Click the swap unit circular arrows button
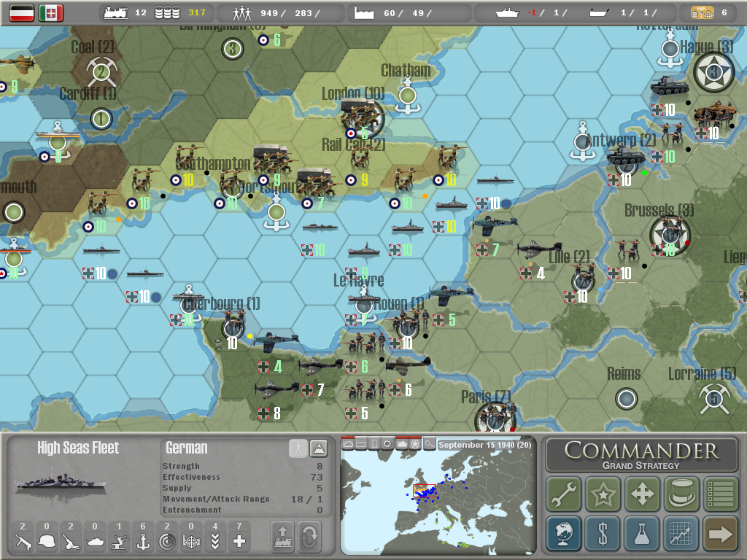The height and width of the screenshot is (560, 747). pyautogui.click(x=309, y=537)
